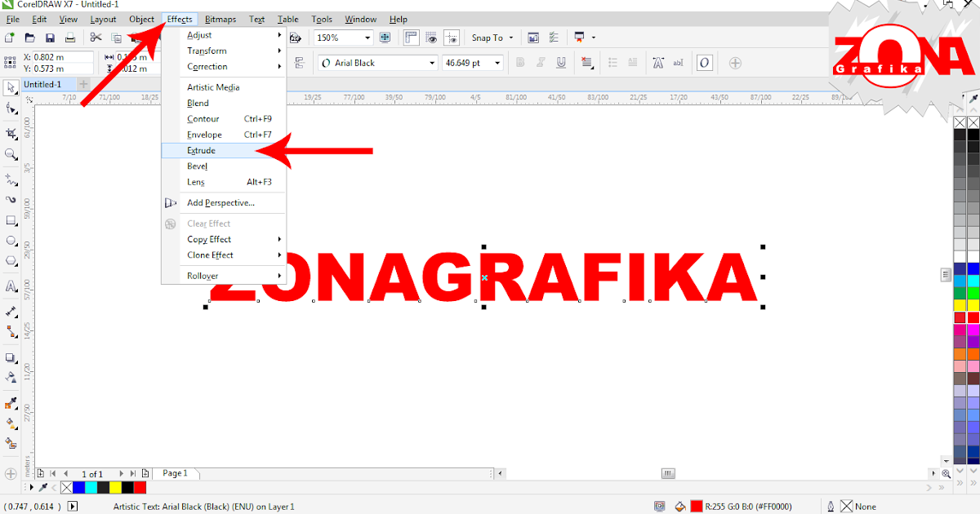Expand the Clone Effect submenu
This screenshot has width=980, height=514.
click(x=224, y=255)
